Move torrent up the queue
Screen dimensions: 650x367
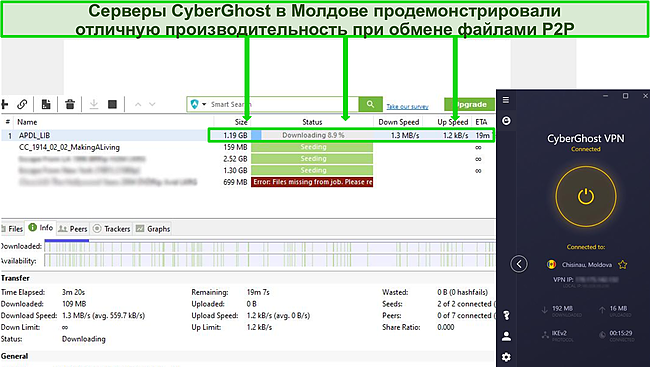pyautogui.click(x=138, y=104)
